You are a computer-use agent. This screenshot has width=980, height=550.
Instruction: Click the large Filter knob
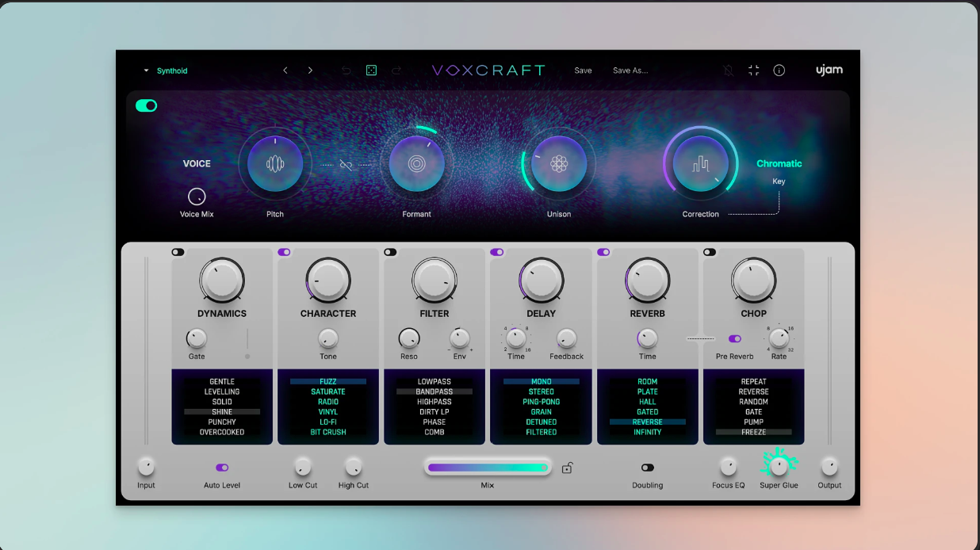click(434, 280)
